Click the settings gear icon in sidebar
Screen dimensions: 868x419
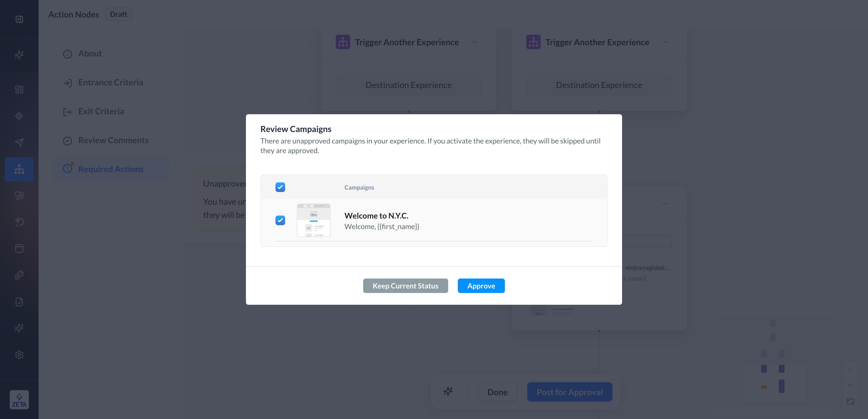point(19,354)
